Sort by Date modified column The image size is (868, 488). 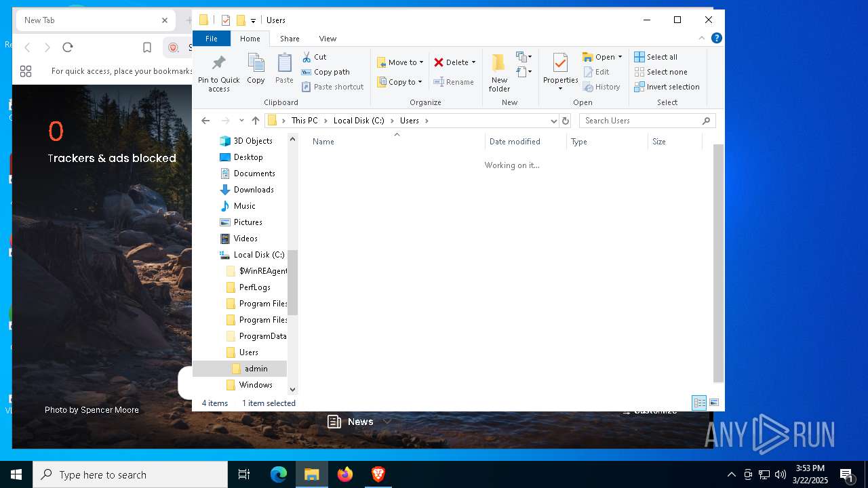pyautogui.click(x=526, y=142)
